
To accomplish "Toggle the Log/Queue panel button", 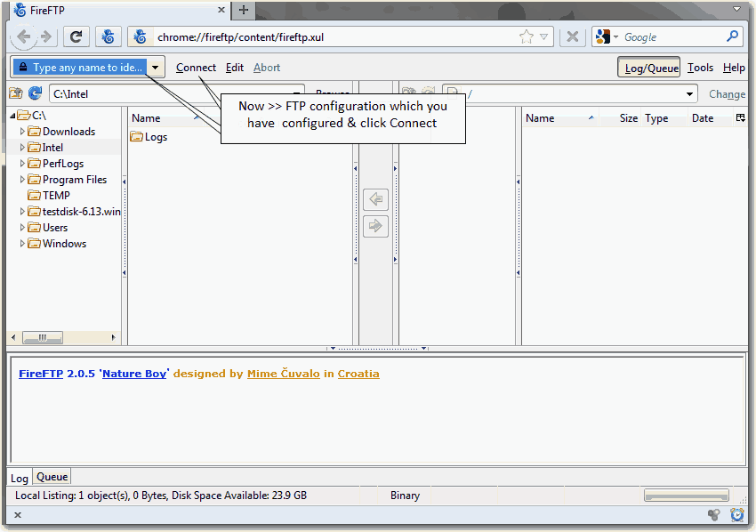I will tap(649, 68).
